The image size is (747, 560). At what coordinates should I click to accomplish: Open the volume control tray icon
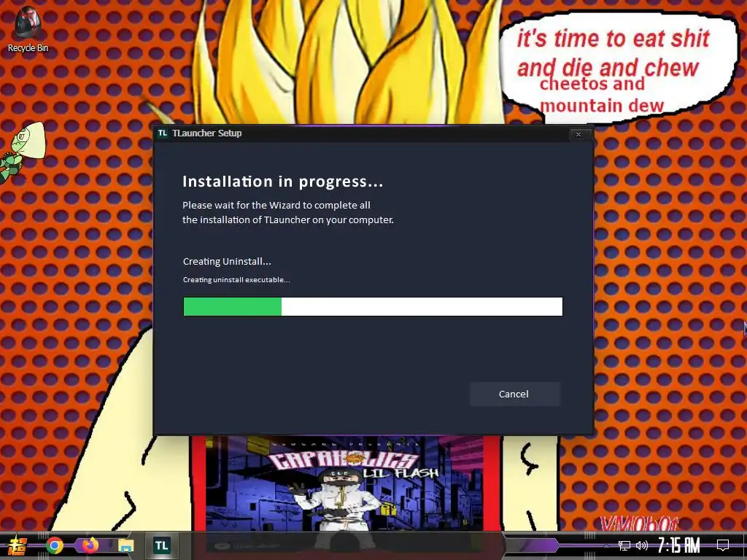click(x=642, y=545)
